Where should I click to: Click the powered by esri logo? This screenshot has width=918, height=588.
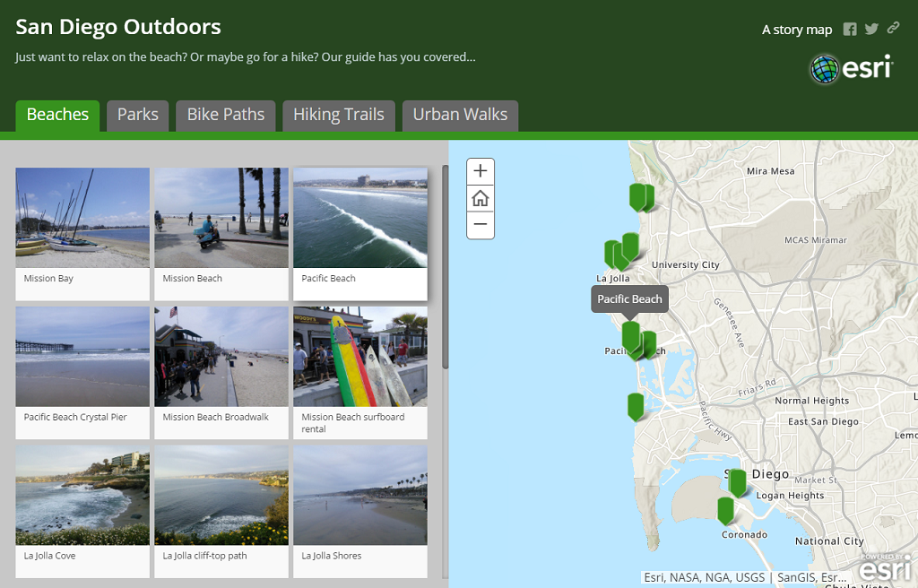click(x=887, y=566)
